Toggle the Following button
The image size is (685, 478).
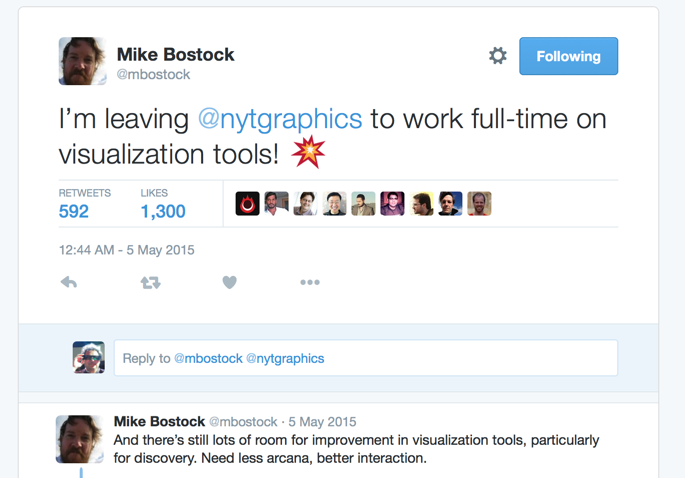point(568,56)
